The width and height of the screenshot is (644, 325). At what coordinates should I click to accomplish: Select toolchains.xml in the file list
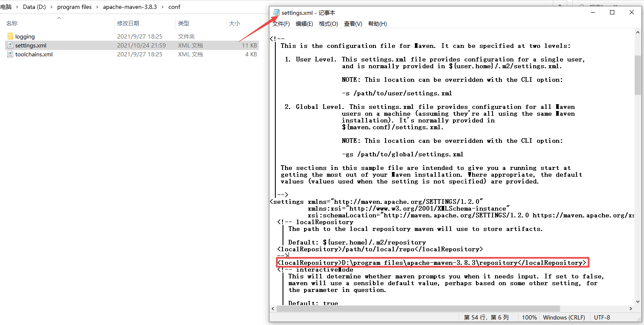click(x=132, y=54)
